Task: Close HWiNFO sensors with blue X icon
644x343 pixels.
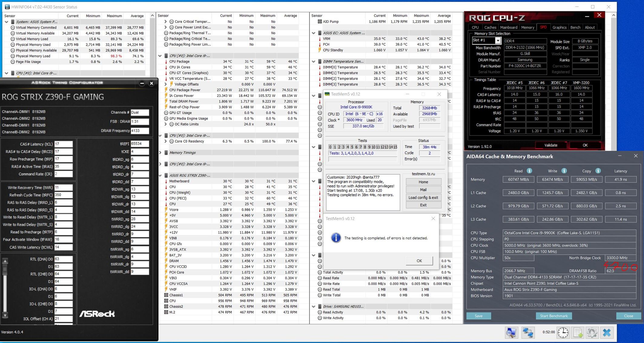Action: coord(607,332)
